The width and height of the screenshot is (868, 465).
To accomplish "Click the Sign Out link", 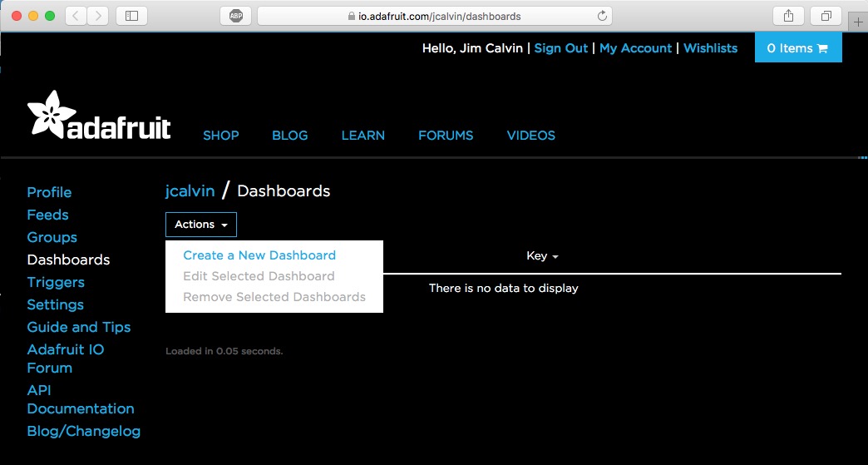I will 560,48.
